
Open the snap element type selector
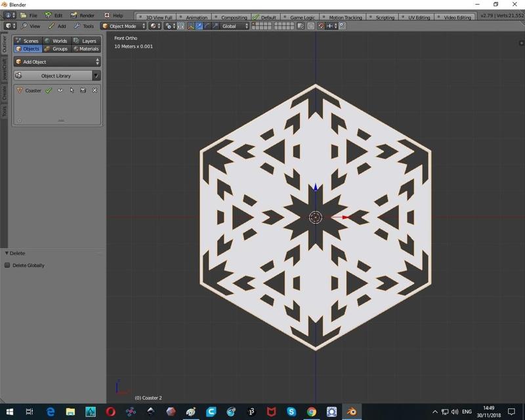[x=331, y=26]
